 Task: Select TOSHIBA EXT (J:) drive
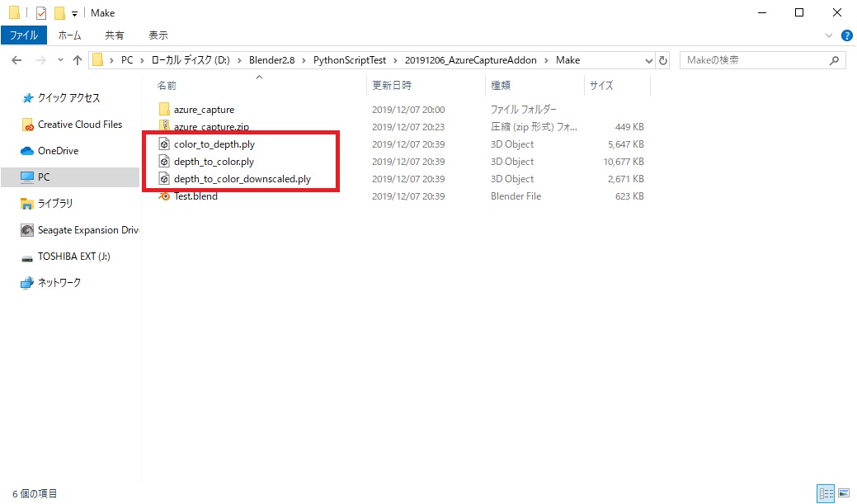(73, 257)
